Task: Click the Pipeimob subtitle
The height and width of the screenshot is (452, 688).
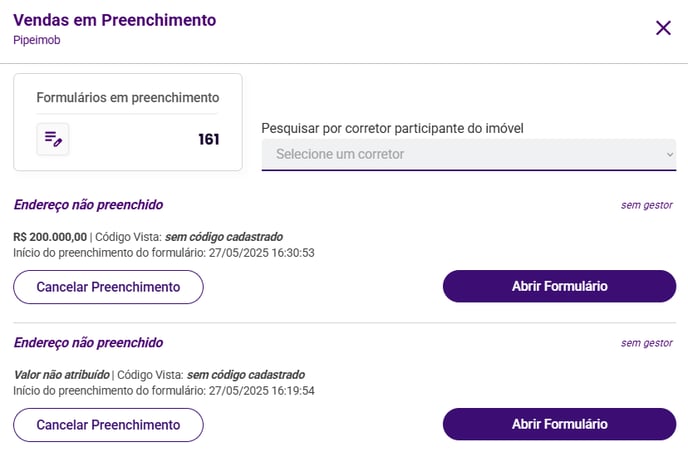Action: 37,40
